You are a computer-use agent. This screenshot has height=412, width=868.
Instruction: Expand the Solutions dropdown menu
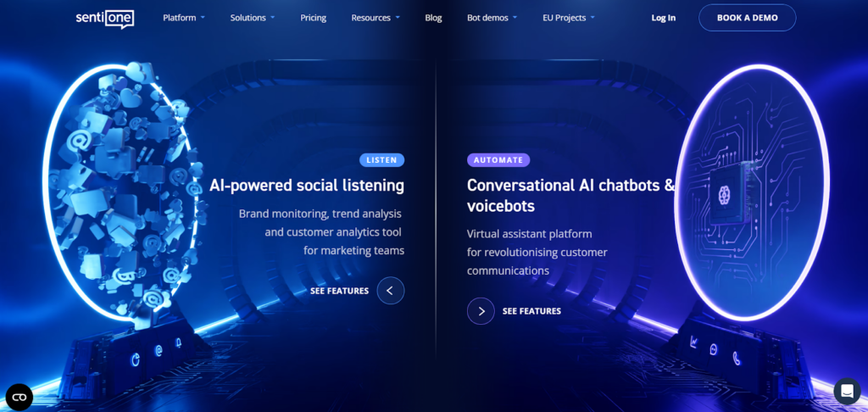(x=253, y=18)
